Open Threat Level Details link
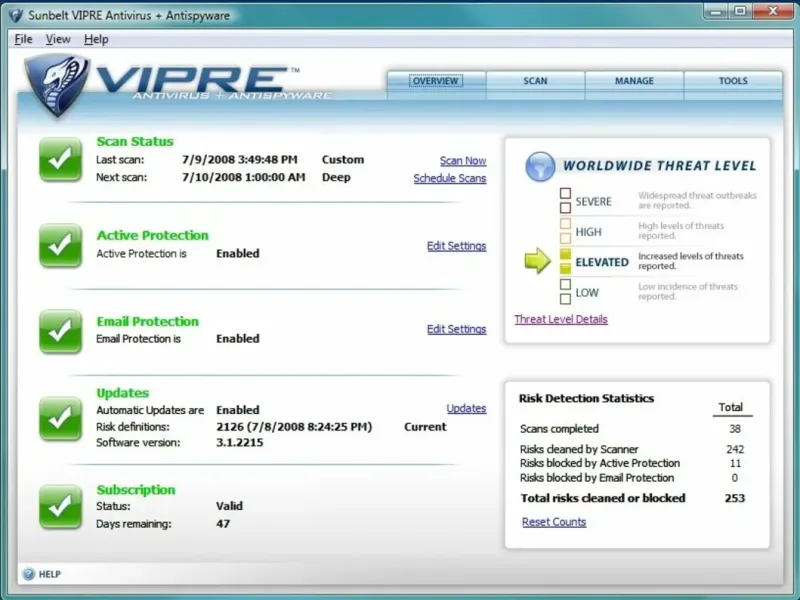 (561, 319)
